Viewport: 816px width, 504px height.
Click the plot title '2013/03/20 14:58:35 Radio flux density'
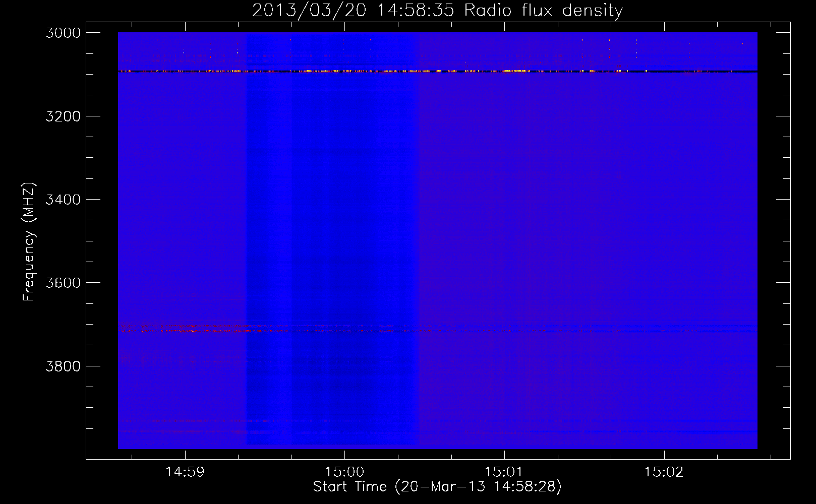tap(437, 10)
